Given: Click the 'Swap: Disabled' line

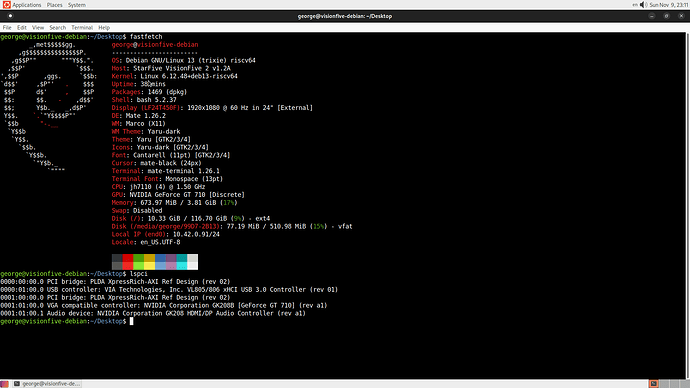Looking at the screenshot, I should (x=137, y=211).
